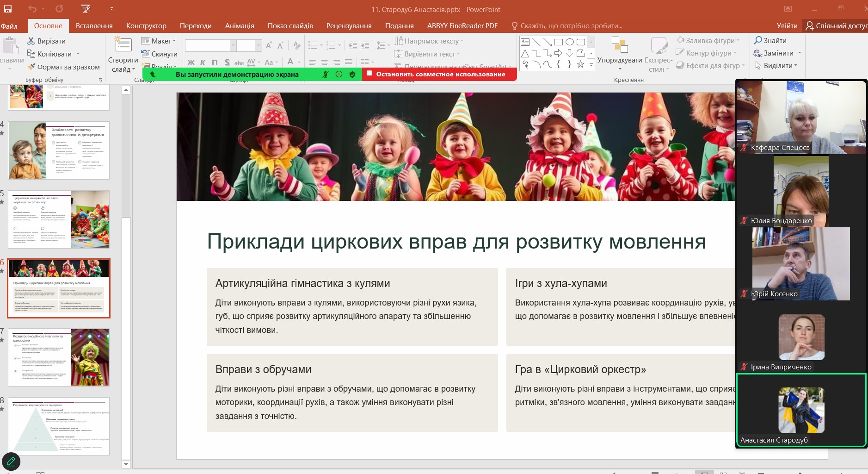Click the Save floppy disk icon
Viewport: 868px width, 474px height.
8,9
